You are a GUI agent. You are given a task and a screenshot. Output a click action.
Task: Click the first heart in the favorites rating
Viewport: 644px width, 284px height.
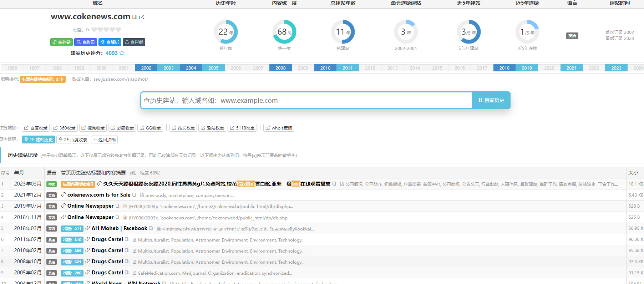pos(94,30)
